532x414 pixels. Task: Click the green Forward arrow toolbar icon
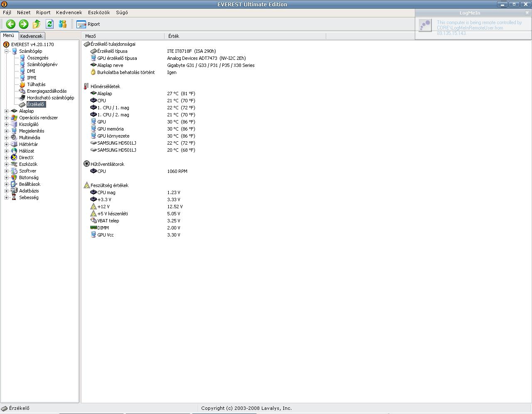[24, 24]
